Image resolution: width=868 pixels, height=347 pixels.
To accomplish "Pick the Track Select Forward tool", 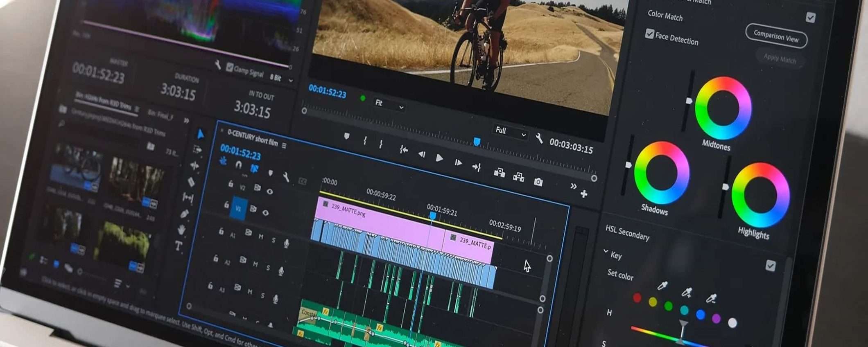I will click(x=197, y=150).
